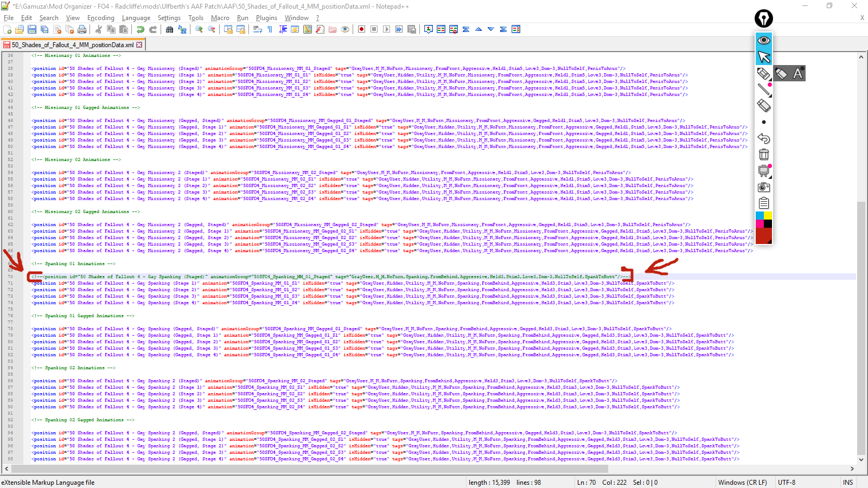Toggle indent guide toolbar icon
The image size is (868, 488).
point(283,29)
